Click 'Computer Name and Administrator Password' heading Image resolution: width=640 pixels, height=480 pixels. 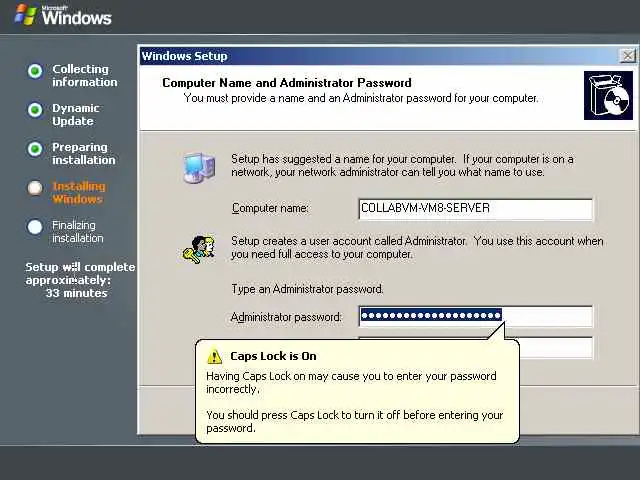(287, 83)
